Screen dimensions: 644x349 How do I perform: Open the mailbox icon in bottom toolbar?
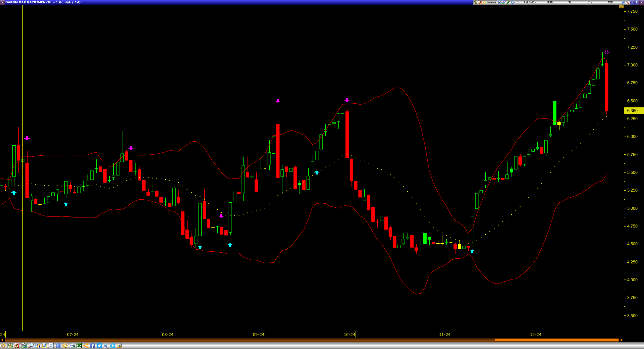point(44,346)
